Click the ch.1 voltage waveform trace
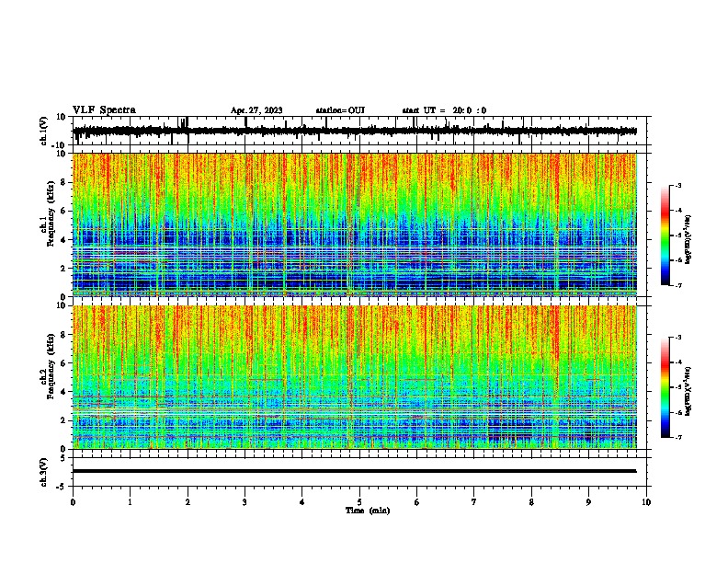The image size is (728, 563). [354, 131]
